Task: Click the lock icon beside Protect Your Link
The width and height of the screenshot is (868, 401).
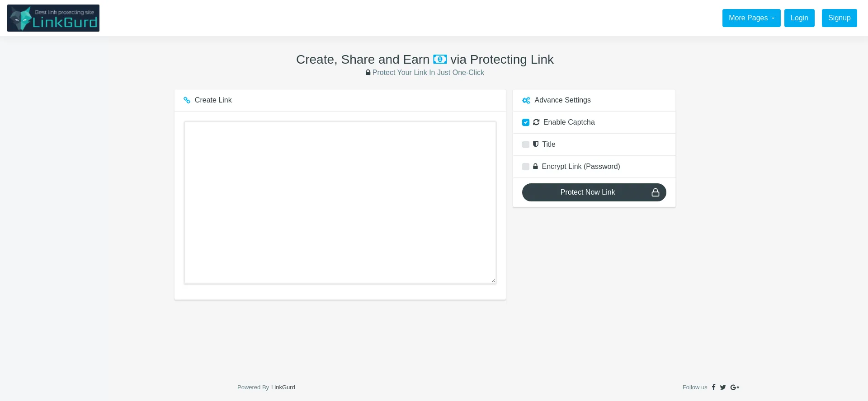Action: click(368, 72)
